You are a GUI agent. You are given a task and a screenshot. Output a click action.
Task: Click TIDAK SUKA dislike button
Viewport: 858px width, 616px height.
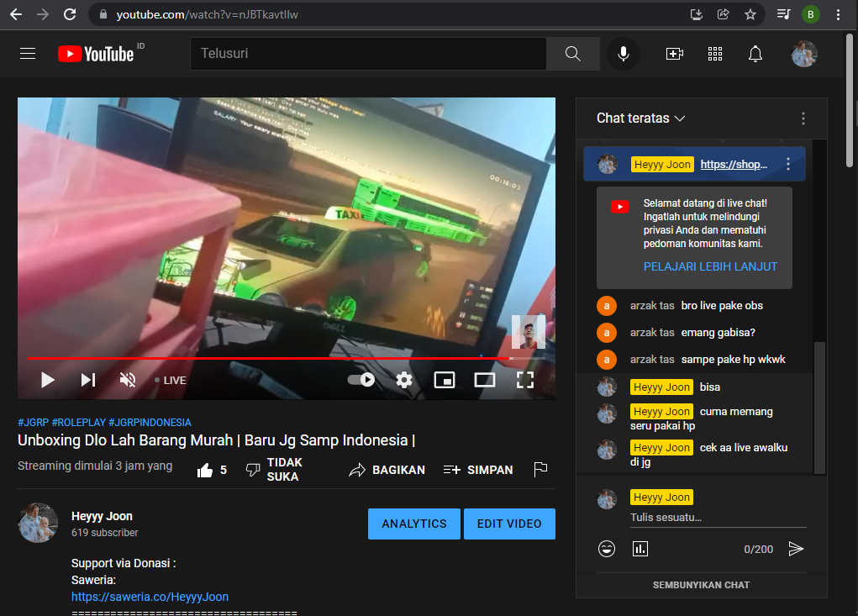pos(274,470)
